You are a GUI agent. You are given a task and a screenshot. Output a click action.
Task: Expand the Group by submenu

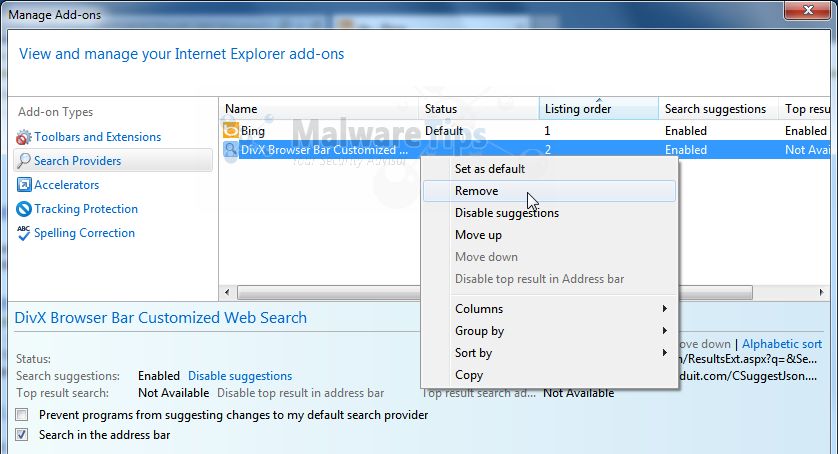pyautogui.click(x=549, y=331)
